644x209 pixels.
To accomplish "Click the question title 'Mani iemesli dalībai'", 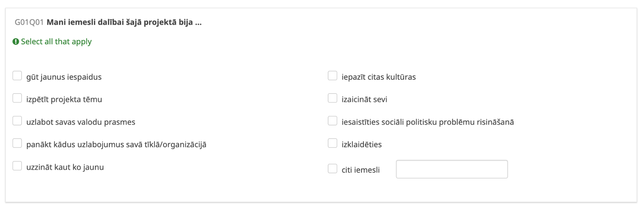I will [x=124, y=23].
